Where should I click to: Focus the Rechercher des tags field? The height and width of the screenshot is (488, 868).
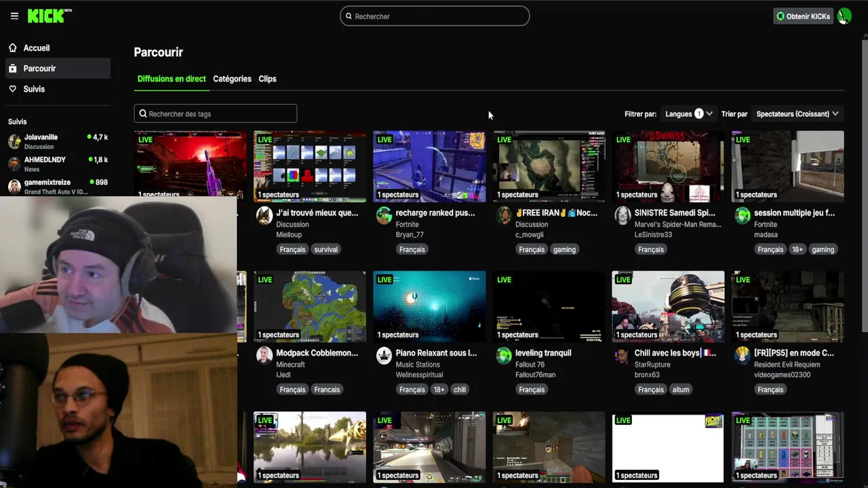[x=216, y=114]
